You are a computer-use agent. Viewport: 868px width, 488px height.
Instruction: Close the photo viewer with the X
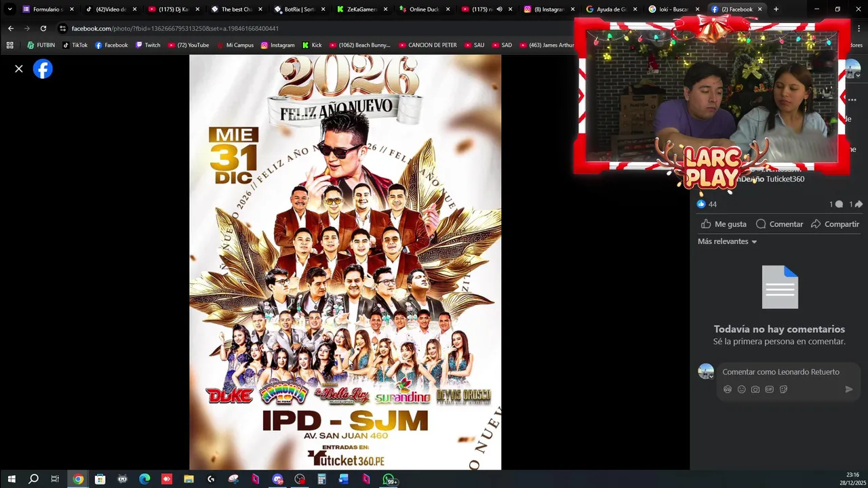point(19,68)
